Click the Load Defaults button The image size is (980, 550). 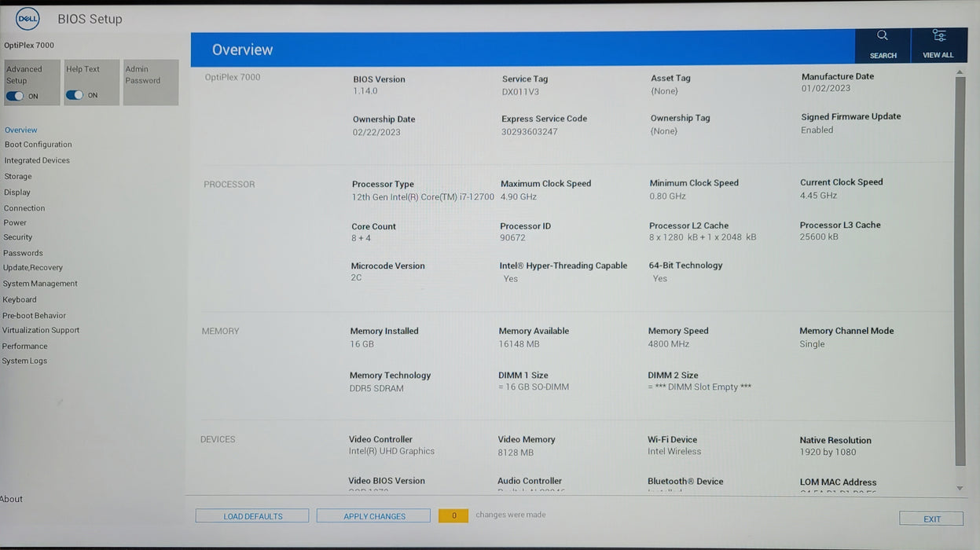click(x=252, y=516)
